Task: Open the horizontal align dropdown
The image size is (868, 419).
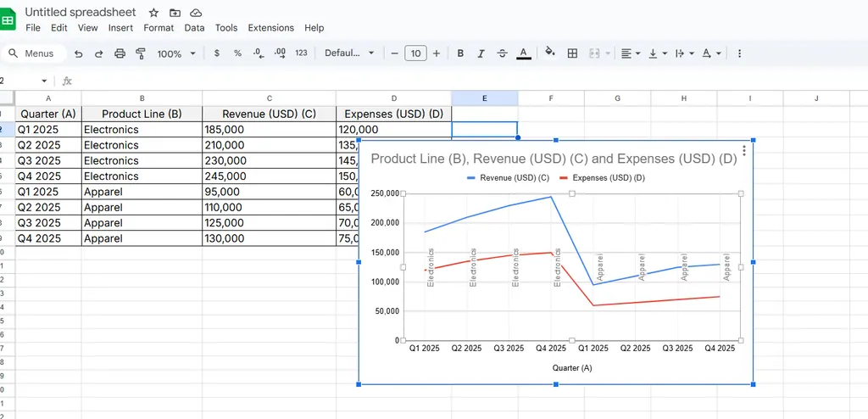Action: tap(630, 53)
